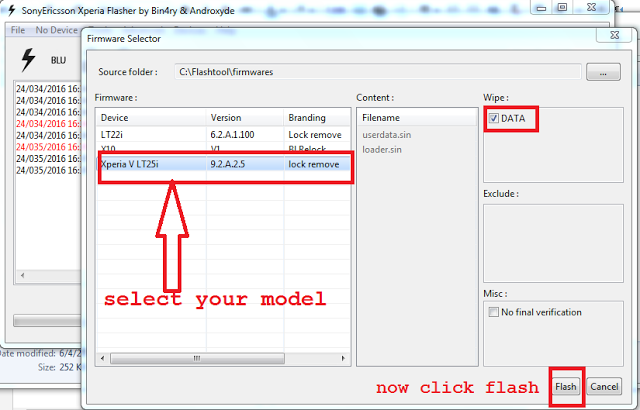This screenshot has height=410, width=640.
Task: Click the 6.2.A.1.100 version cell
Action: pos(232,135)
